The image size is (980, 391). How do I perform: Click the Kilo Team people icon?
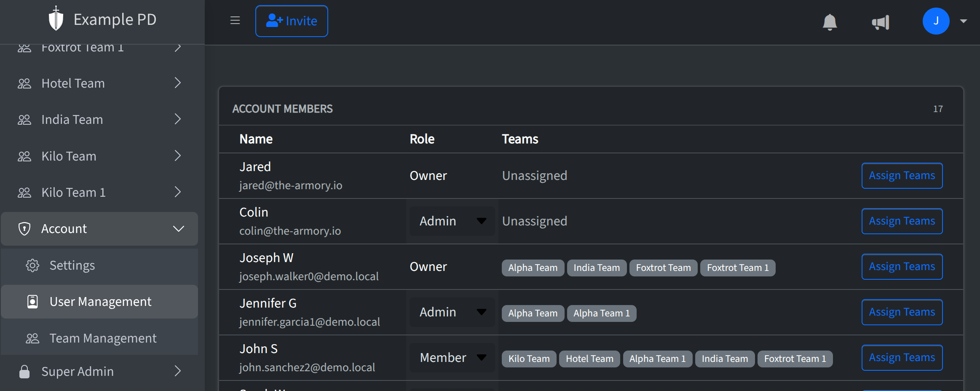(24, 155)
